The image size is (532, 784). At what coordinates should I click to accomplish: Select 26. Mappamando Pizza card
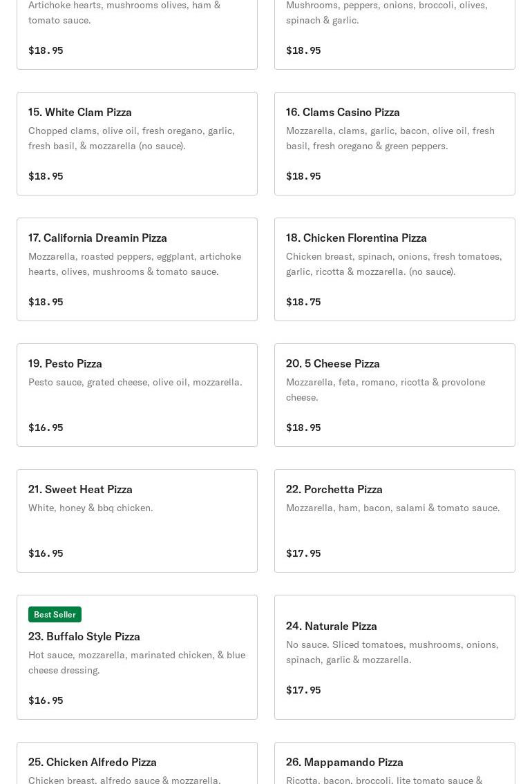point(395,763)
